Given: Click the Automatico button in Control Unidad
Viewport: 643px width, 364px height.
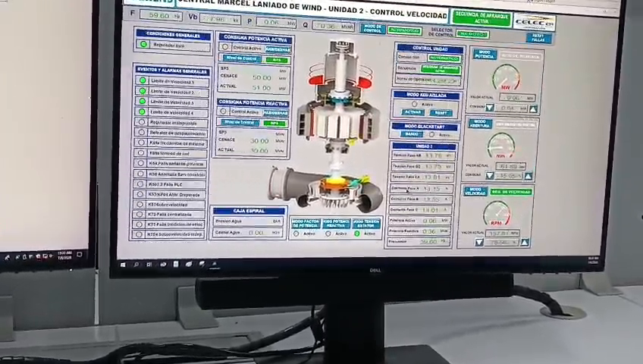Looking at the screenshot, I should tap(444, 58).
